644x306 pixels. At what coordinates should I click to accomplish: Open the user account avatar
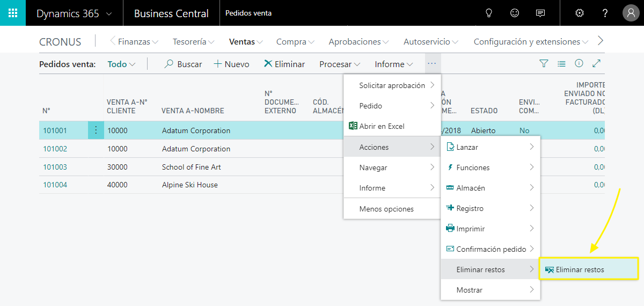click(x=631, y=13)
